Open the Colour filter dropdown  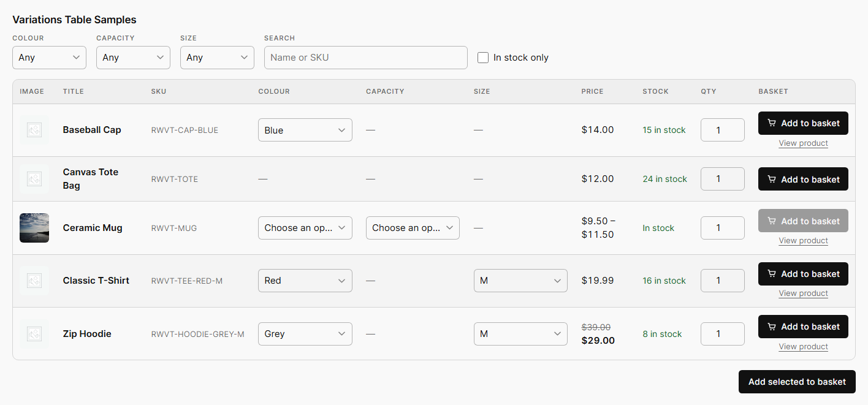coord(49,58)
